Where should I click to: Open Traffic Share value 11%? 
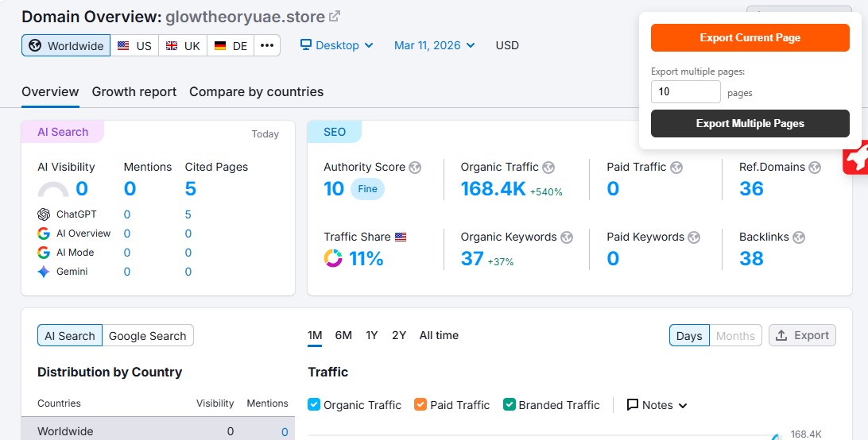366,258
